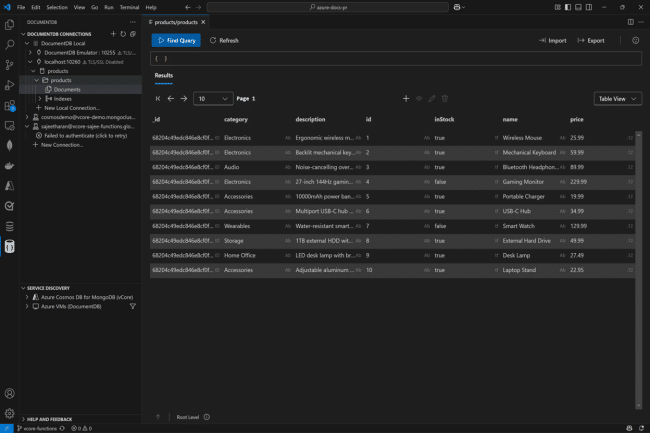Open the Source Control view
Screen dimensions: 650x433
[x=10, y=65]
